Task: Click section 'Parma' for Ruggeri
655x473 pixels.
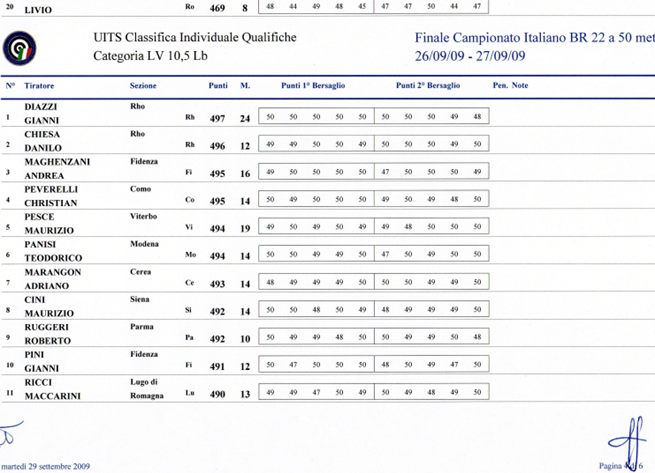Action: [x=142, y=327]
